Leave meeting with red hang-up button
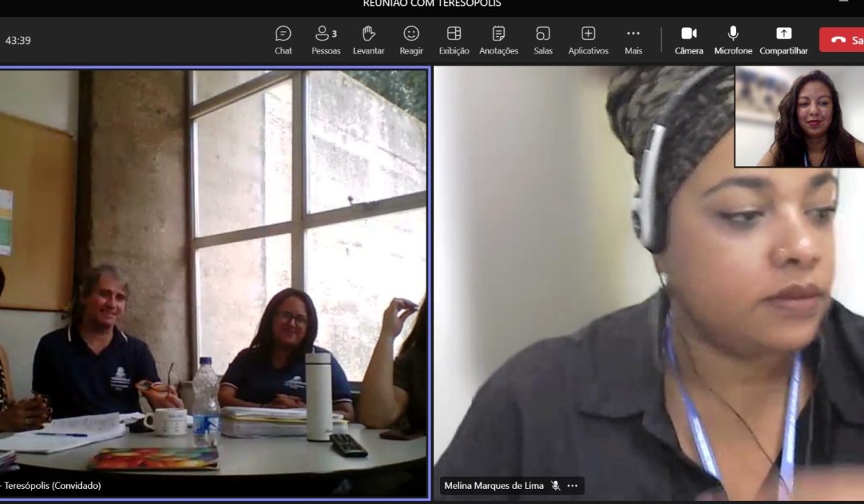The height and width of the screenshot is (504, 864). [844, 40]
